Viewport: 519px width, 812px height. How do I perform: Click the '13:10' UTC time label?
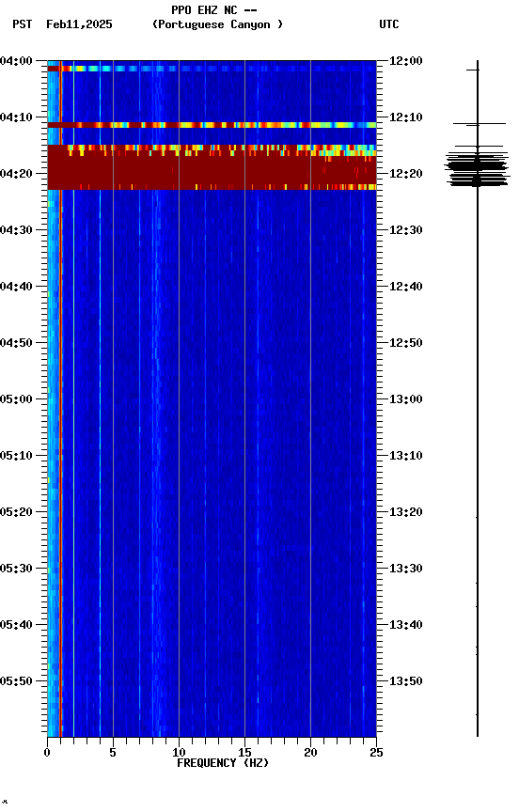click(x=406, y=456)
